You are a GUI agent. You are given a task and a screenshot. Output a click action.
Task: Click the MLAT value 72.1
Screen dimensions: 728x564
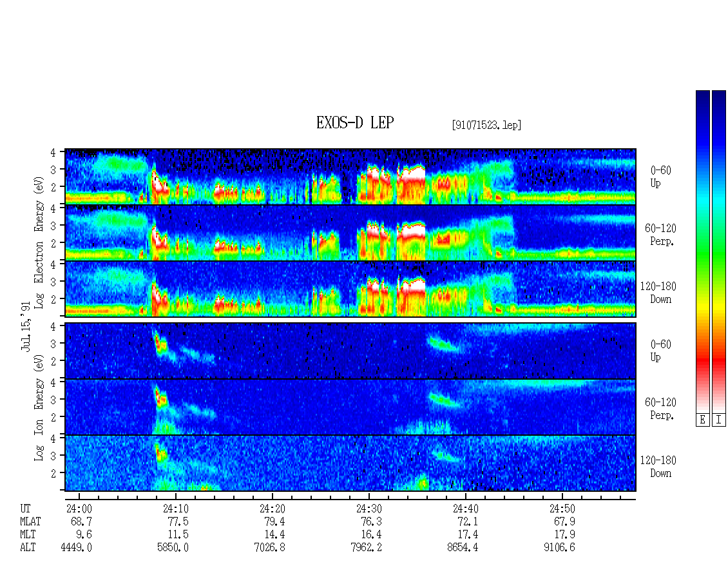tap(468, 521)
